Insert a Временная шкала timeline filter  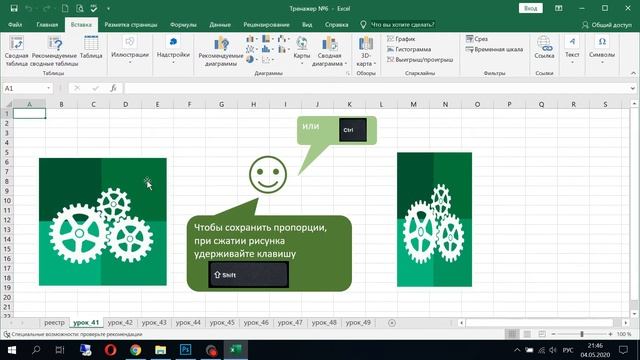click(x=494, y=49)
